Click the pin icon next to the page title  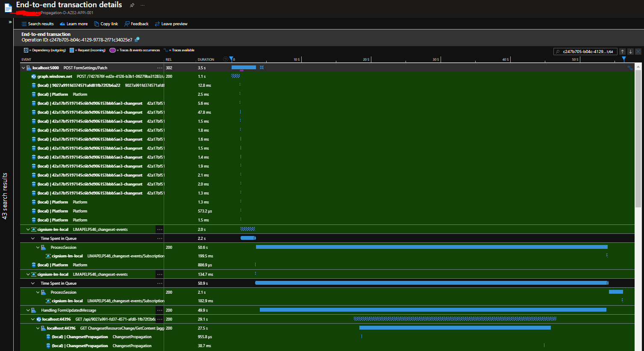tap(132, 5)
